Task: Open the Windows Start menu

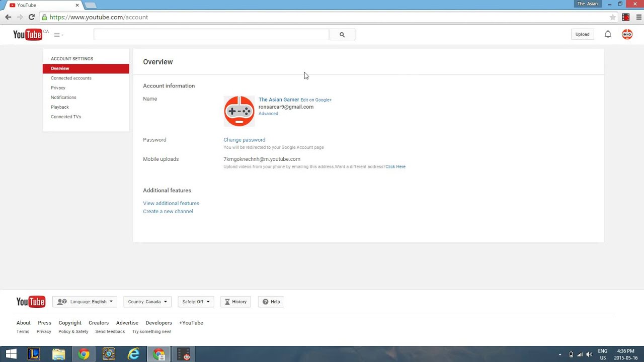Action: (11, 354)
